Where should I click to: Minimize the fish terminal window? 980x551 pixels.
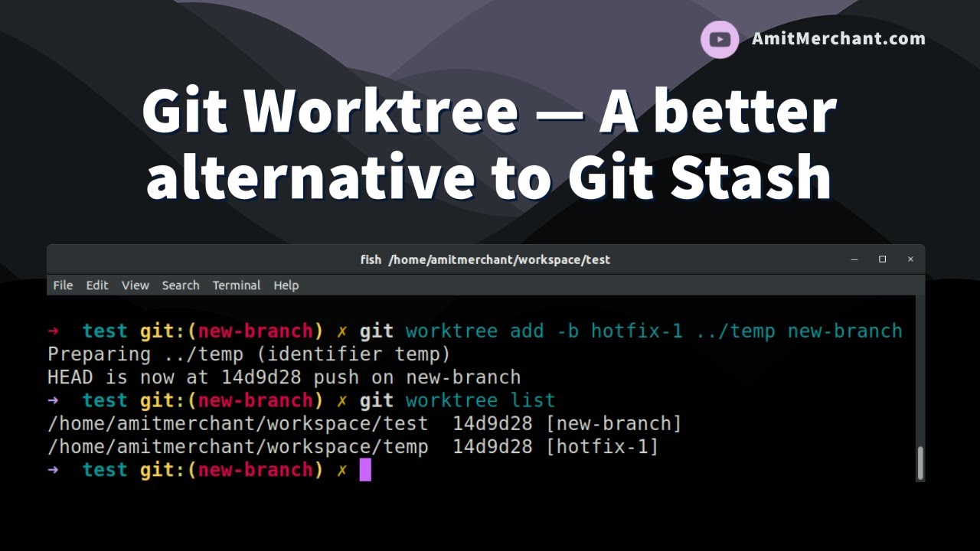coord(854,259)
